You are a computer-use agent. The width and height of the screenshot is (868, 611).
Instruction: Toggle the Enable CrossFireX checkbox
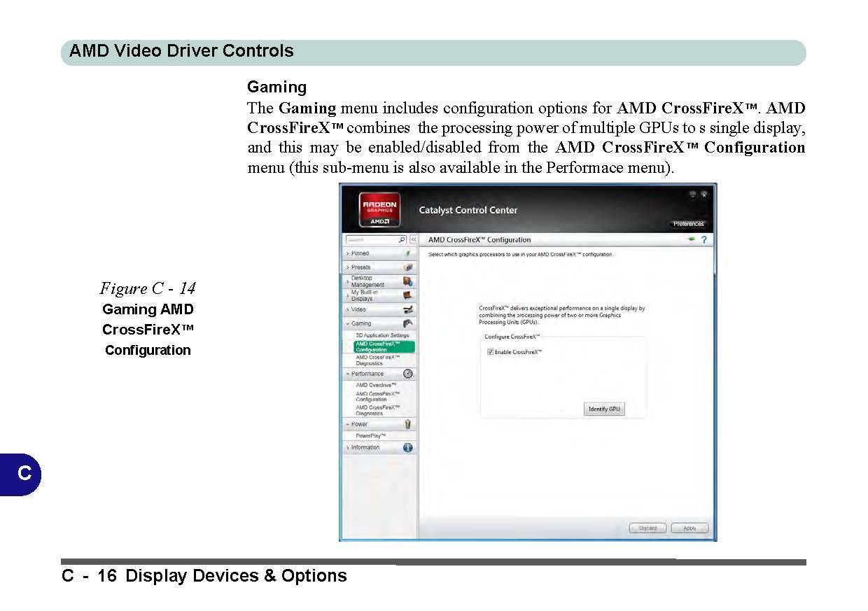[490, 352]
